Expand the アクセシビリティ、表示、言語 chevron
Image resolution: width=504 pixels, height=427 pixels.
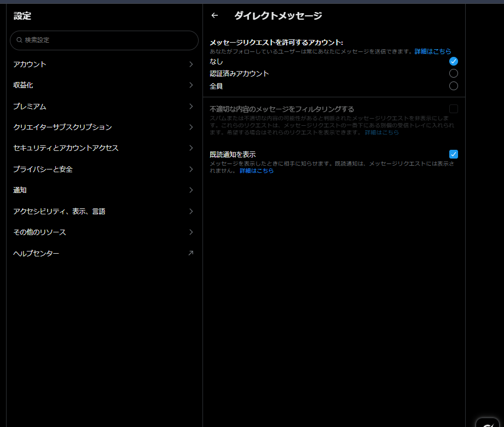(191, 211)
